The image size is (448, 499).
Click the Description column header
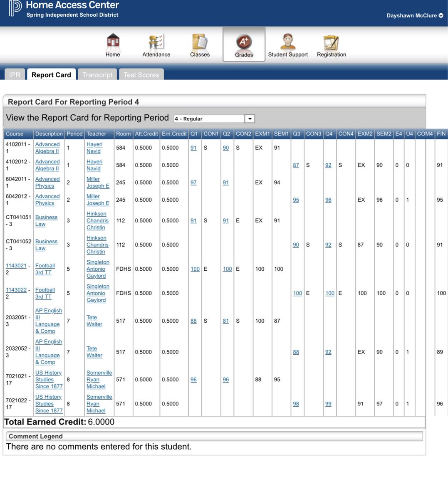coord(49,134)
